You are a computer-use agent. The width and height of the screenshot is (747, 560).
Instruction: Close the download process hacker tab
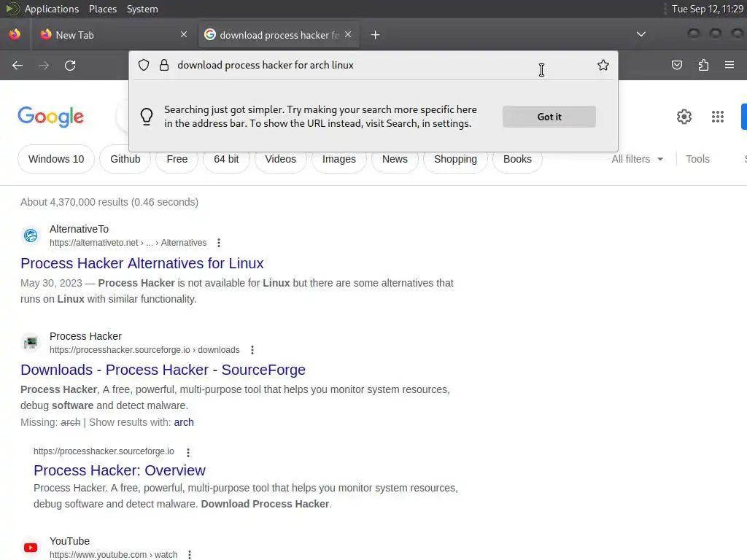coord(348,34)
